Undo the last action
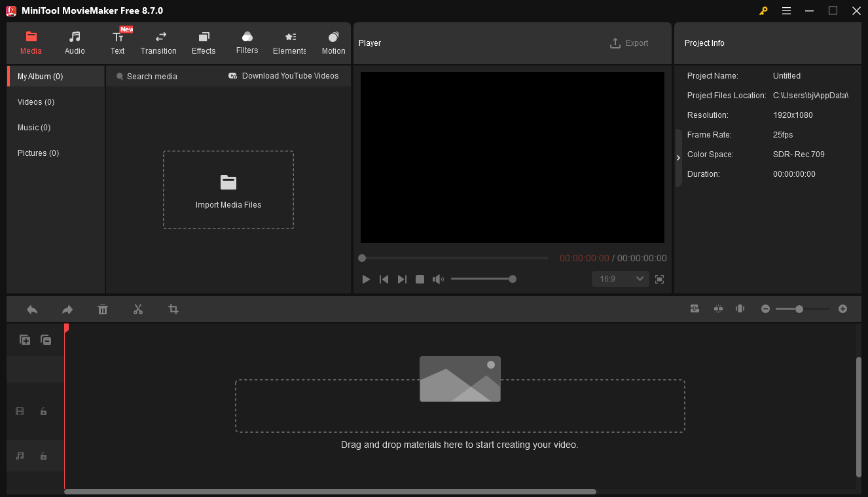 pos(31,309)
